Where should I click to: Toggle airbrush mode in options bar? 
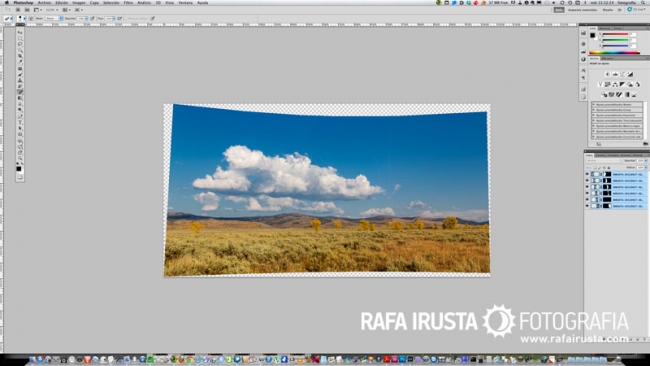(120, 18)
